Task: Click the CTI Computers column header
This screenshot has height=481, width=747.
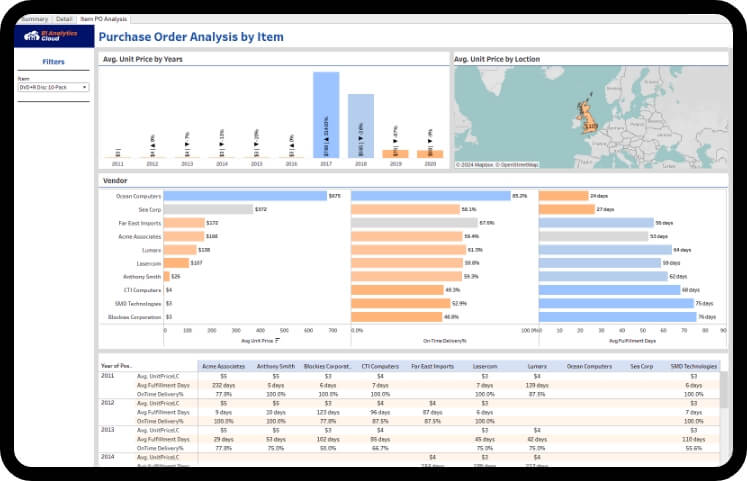Action: coord(380,366)
